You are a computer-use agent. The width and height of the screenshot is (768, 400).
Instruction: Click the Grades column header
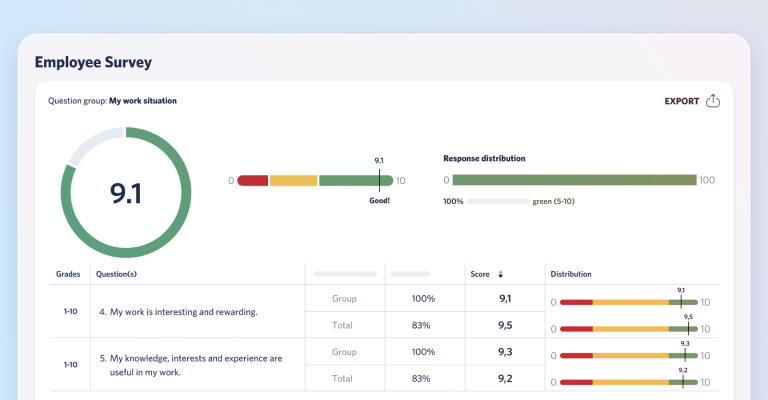(68, 274)
